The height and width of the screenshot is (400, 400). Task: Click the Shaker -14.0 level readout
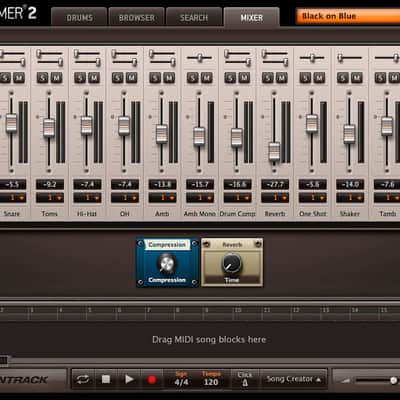(x=350, y=184)
